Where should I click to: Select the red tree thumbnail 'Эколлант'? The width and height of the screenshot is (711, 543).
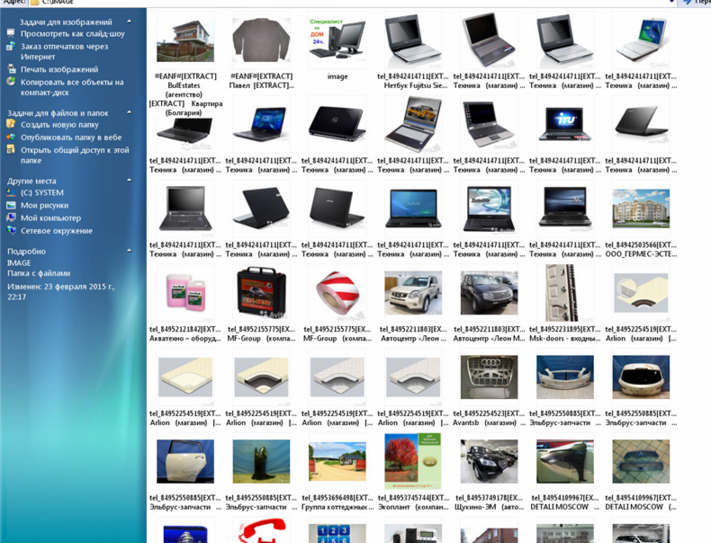(x=413, y=461)
